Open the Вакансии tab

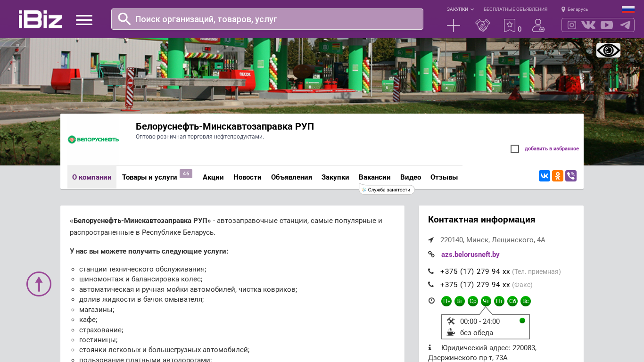point(375,177)
